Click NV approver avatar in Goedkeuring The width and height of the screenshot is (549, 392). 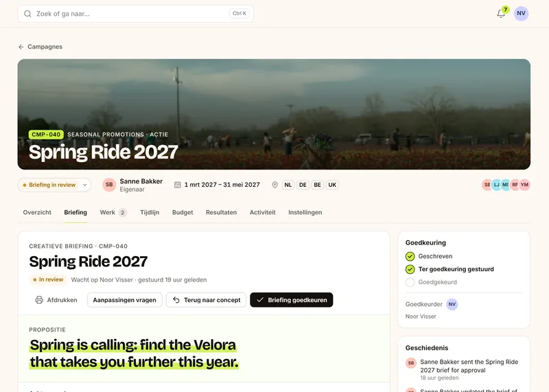click(452, 304)
